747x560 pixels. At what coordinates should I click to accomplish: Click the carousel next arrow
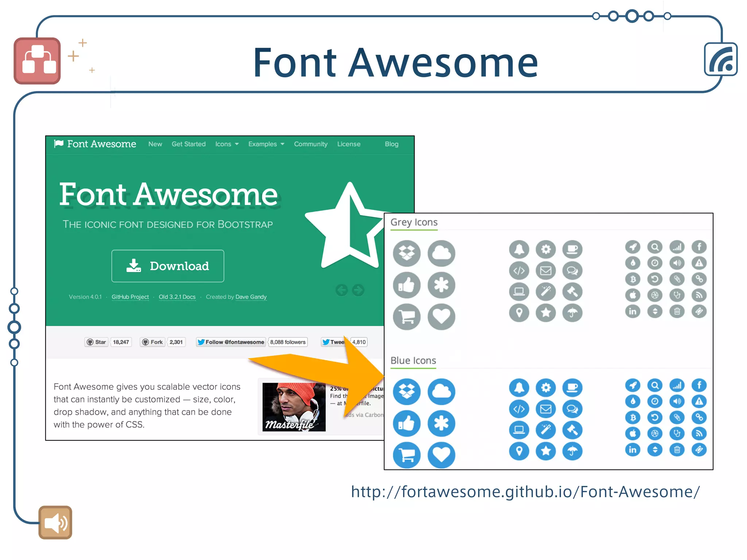tap(358, 290)
